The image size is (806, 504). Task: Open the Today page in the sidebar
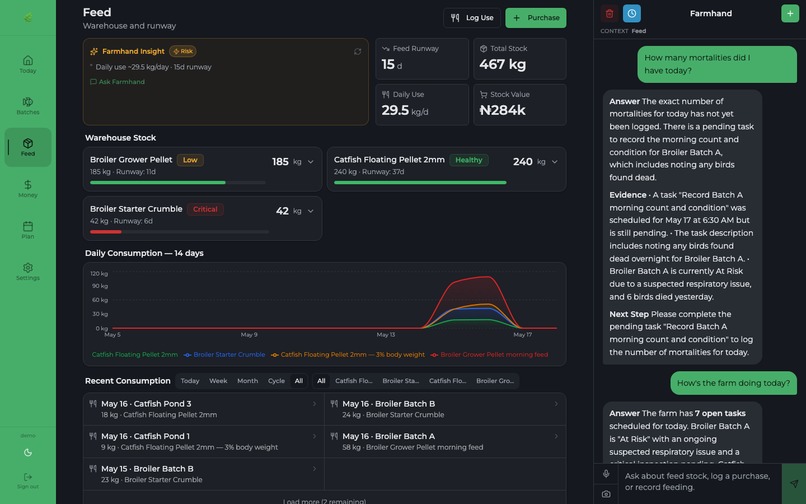28,64
